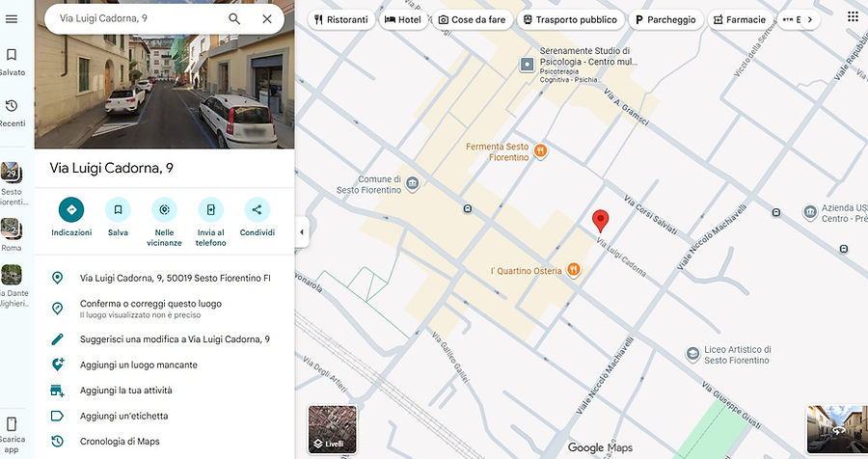Open the Google apps grid icon
The width and height of the screenshot is (868, 459).
coord(854,16)
